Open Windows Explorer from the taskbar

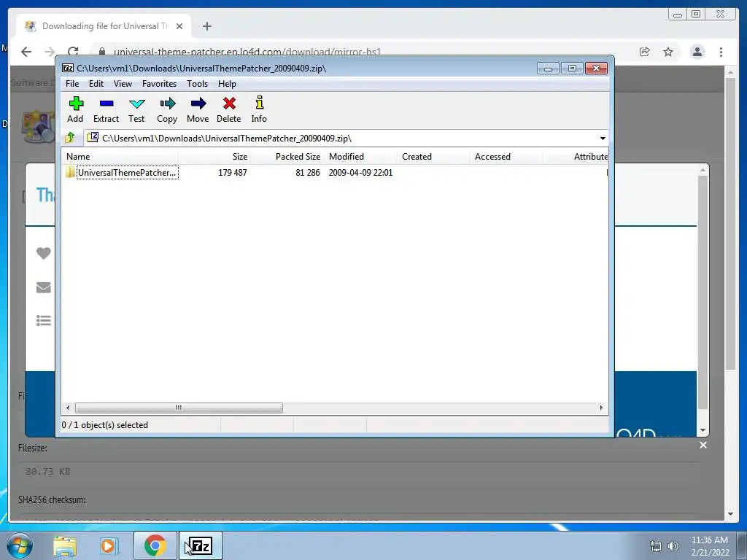[x=65, y=546]
